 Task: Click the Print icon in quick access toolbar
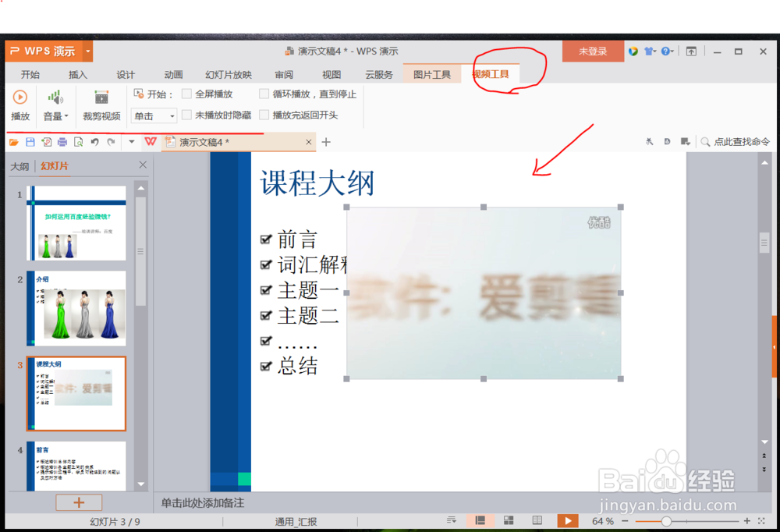(x=62, y=141)
